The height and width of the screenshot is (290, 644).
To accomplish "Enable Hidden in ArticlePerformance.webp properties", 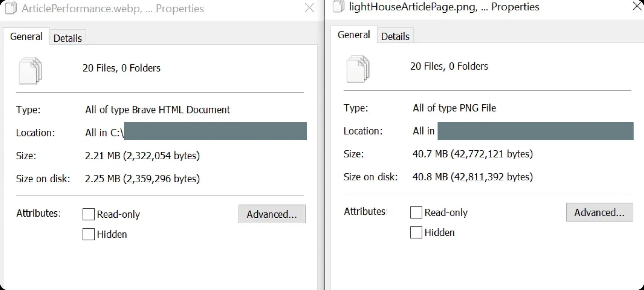I will pos(88,234).
